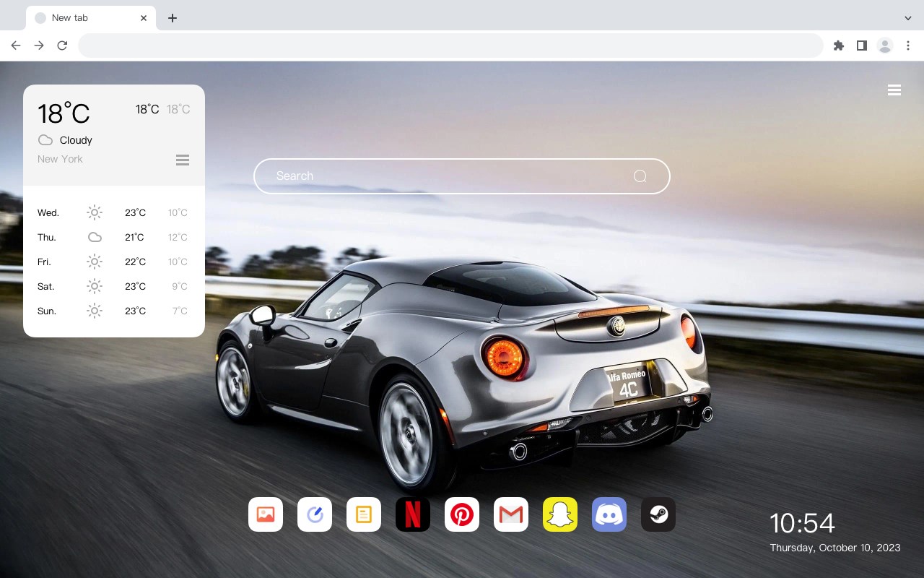Open the Steam shortcut
Screen dimensions: 924x578
pyautogui.click(x=658, y=514)
